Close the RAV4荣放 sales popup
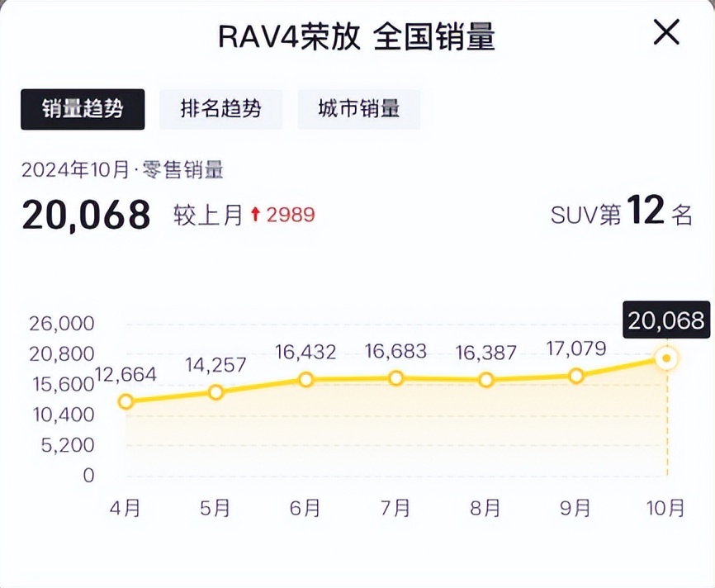Screen dimensions: 715x588 point(666,34)
